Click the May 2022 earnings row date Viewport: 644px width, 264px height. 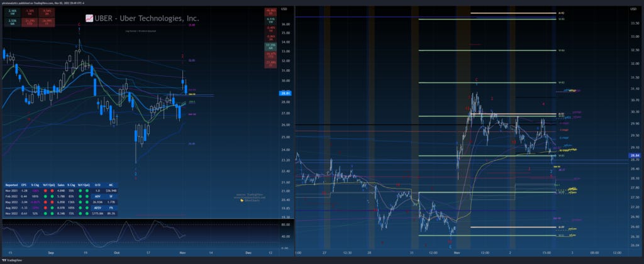(11, 202)
